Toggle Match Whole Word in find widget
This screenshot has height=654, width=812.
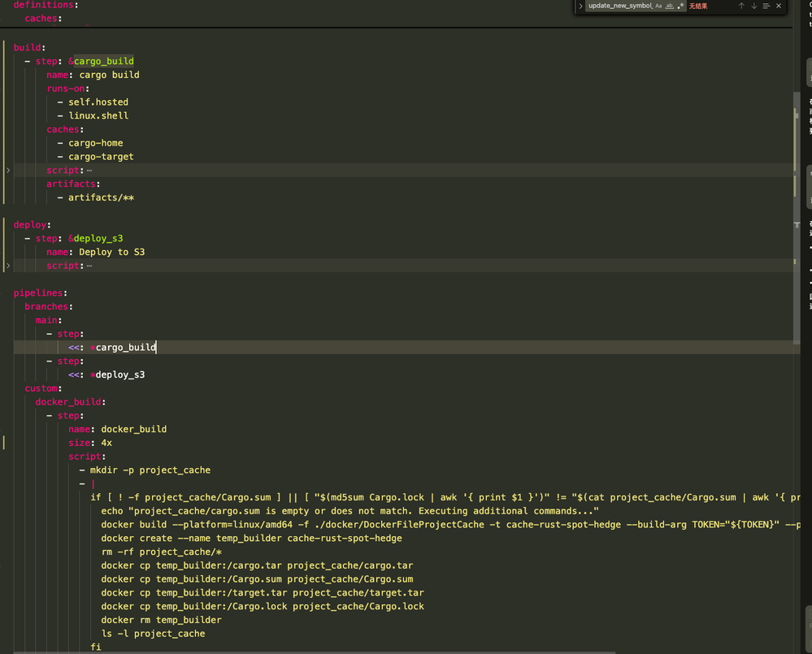[x=670, y=6]
